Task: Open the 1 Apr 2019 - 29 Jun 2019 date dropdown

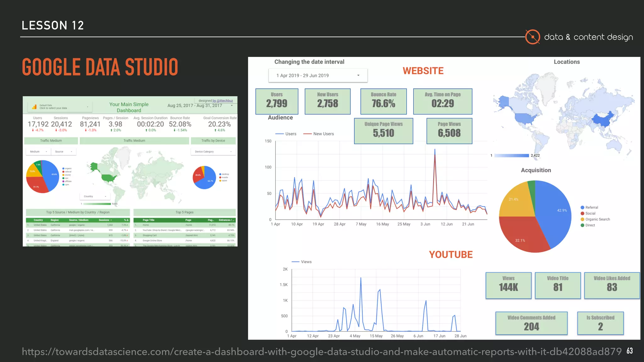Action: [318, 75]
